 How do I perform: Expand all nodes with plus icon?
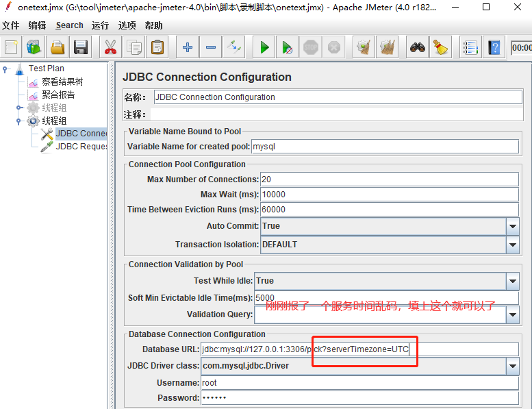click(188, 47)
